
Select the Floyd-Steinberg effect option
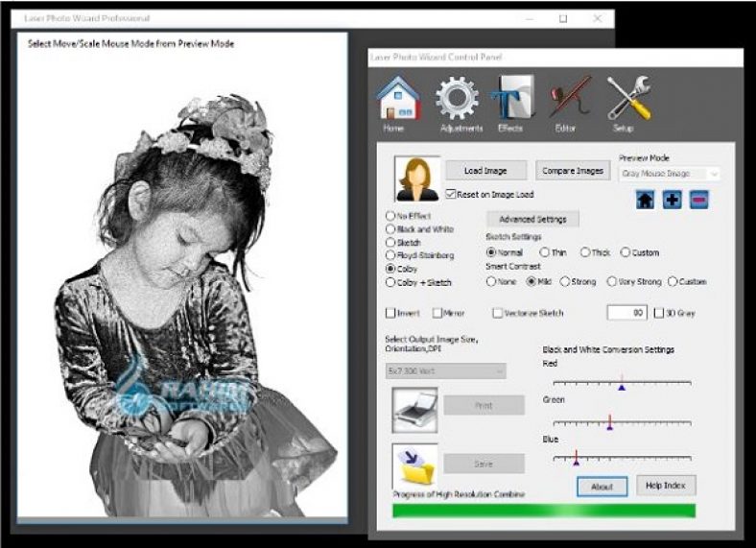click(x=390, y=255)
